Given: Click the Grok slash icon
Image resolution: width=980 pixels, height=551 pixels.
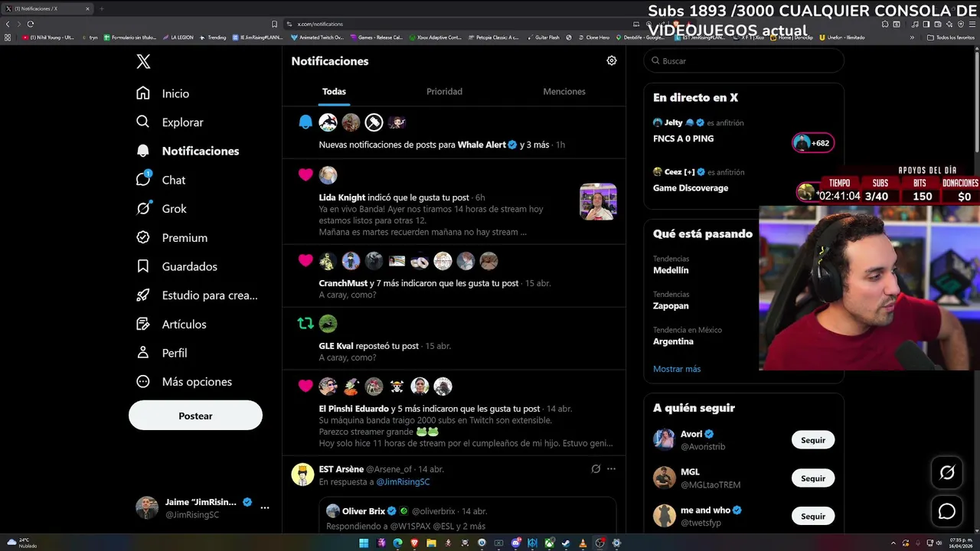Looking at the screenshot, I should click(x=143, y=209).
